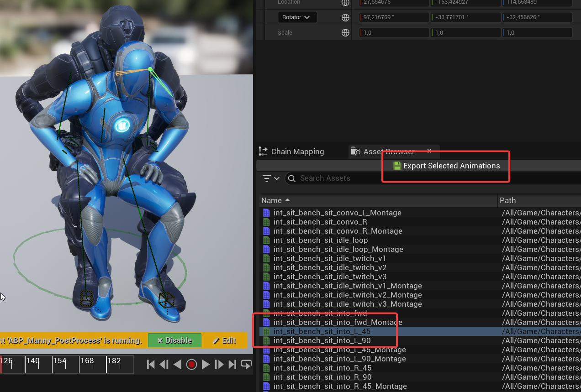This screenshot has height=392, width=581.
Task: Open the asset filter options dropdown
Action: pyautogui.click(x=271, y=178)
